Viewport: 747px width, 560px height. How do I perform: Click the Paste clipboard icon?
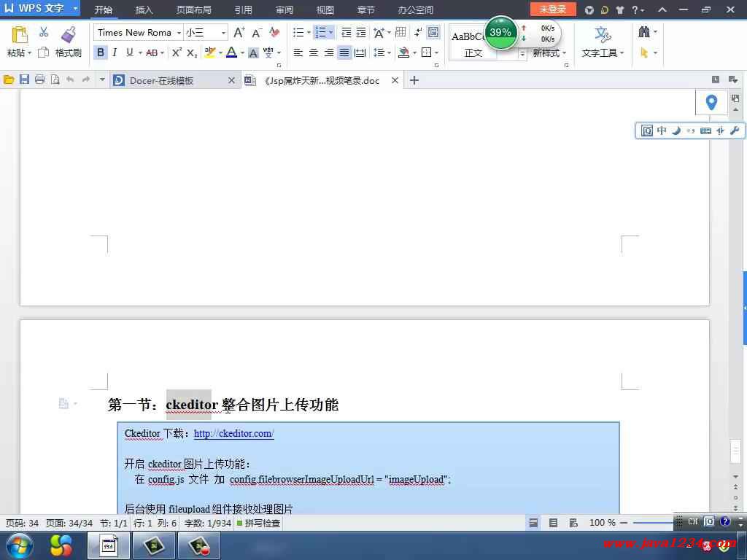click(x=19, y=35)
